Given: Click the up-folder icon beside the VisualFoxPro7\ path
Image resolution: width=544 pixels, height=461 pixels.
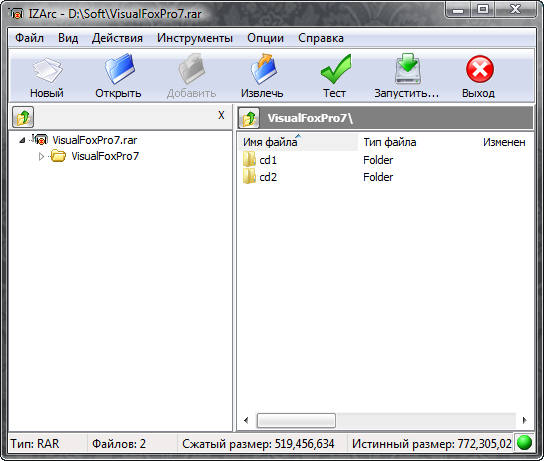Looking at the screenshot, I should click(249, 118).
